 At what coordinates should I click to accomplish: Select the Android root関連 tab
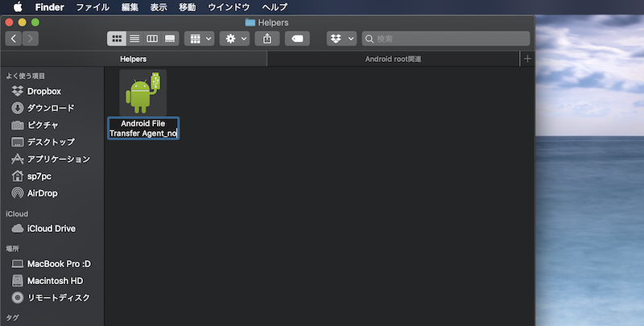(394, 60)
